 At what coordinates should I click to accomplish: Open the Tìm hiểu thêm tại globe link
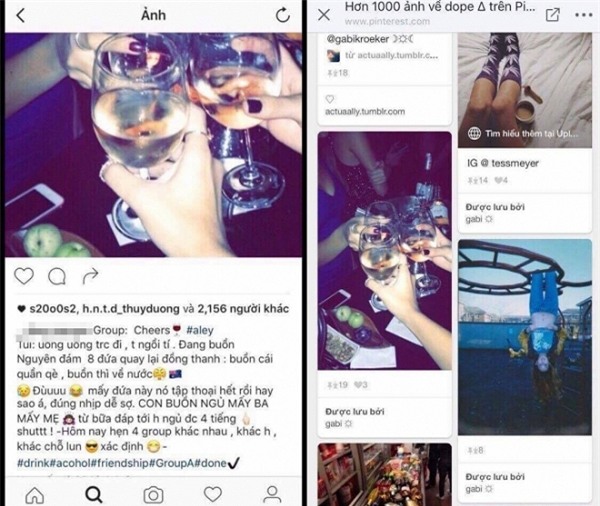pyautogui.click(x=523, y=134)
